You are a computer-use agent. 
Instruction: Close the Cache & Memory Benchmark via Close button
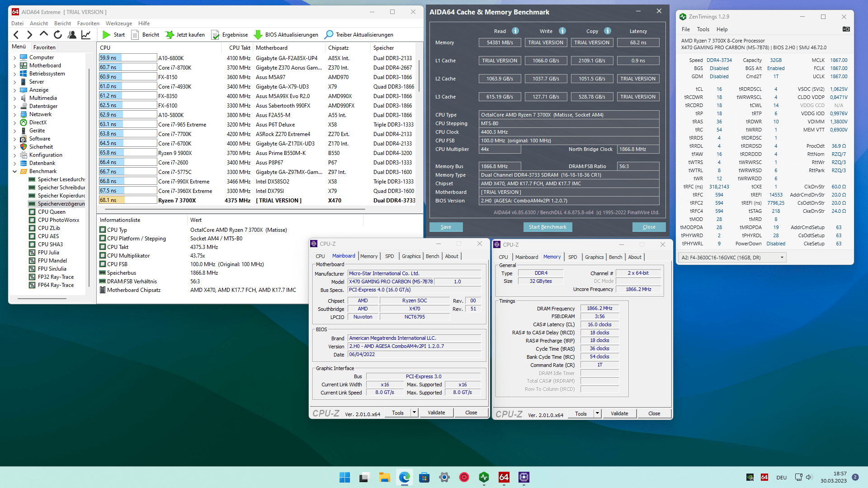(649, 227)
